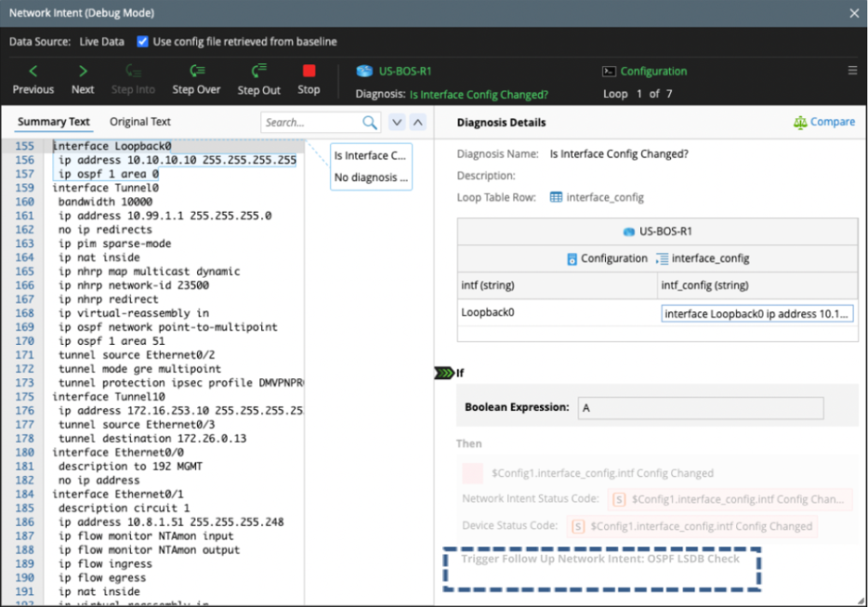The width and height of the screenshot is (868, 607).
Task: Click the Step Into control
Action: click(x=133, y=80)
